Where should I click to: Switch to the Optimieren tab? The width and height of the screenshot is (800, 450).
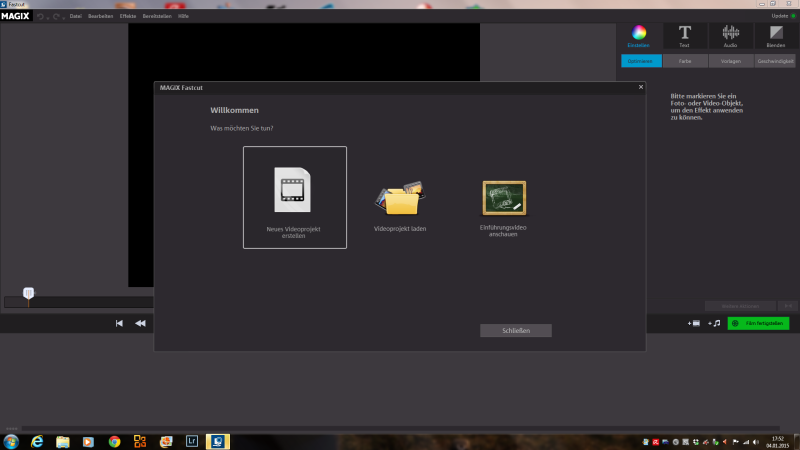641,61
